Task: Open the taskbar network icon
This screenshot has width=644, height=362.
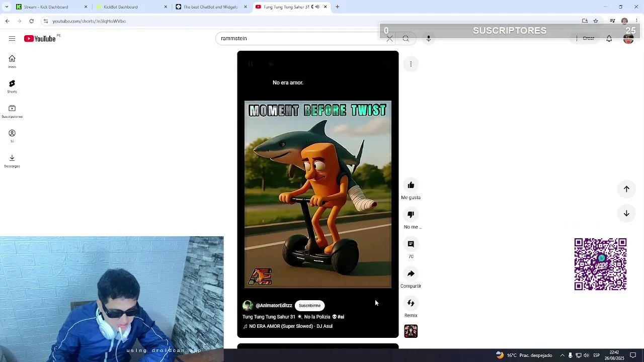Action: [578, 355]
